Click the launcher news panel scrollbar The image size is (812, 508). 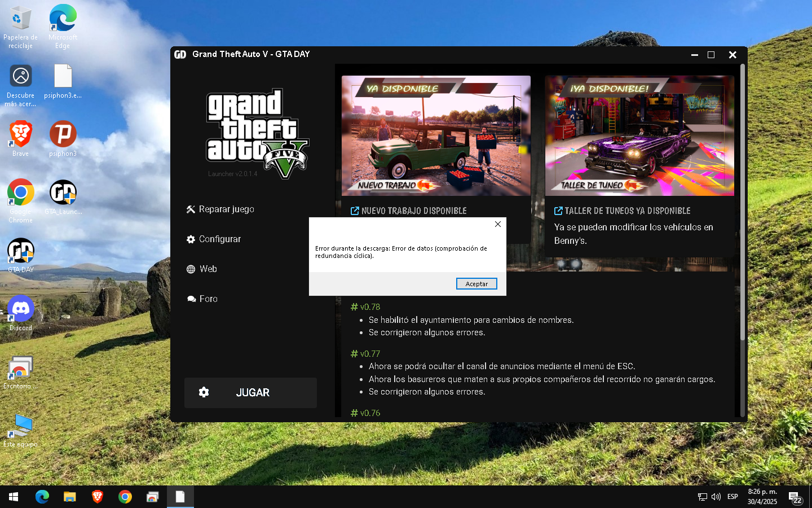[743, 203]
